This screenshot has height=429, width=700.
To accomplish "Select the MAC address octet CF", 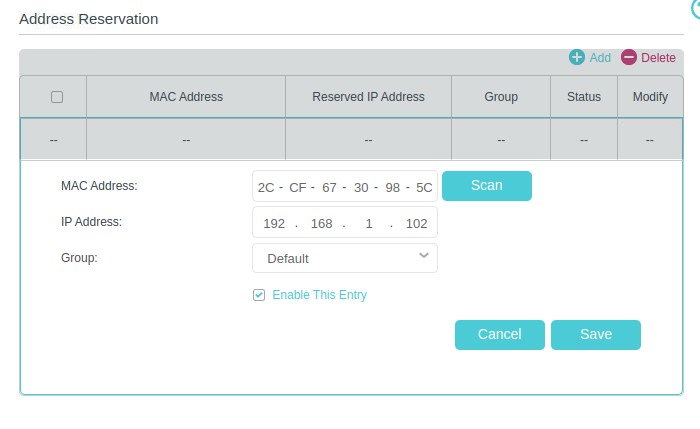I will pos(298,187).
